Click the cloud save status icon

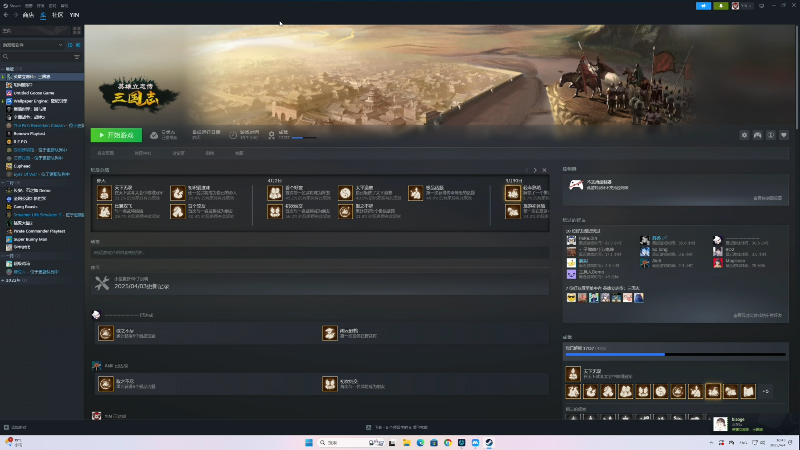(x=154, y=135)
